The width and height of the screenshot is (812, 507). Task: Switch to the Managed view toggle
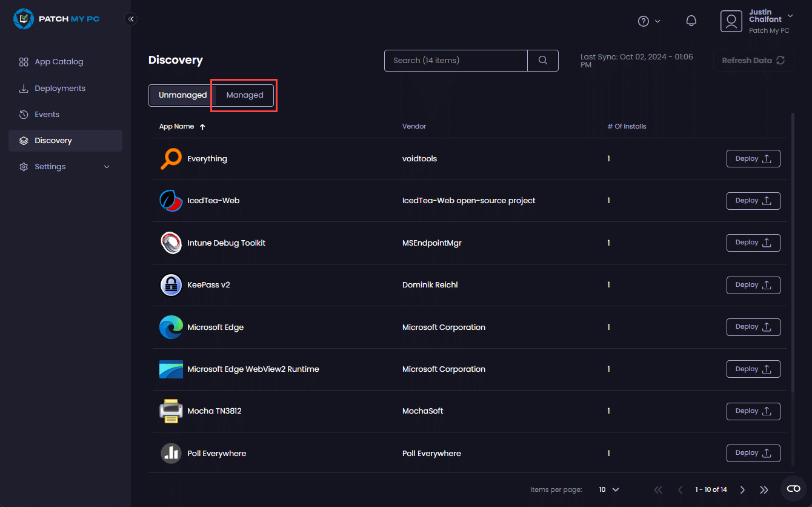click(245, 95)
